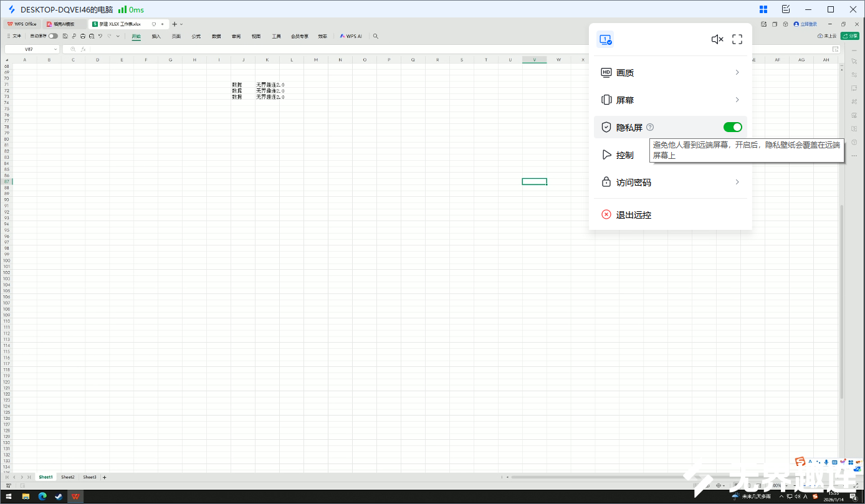865x504 pixels.
Task: Turn off the 隐私屏 privacy screen switch
Action: click(x=732, y=127)
